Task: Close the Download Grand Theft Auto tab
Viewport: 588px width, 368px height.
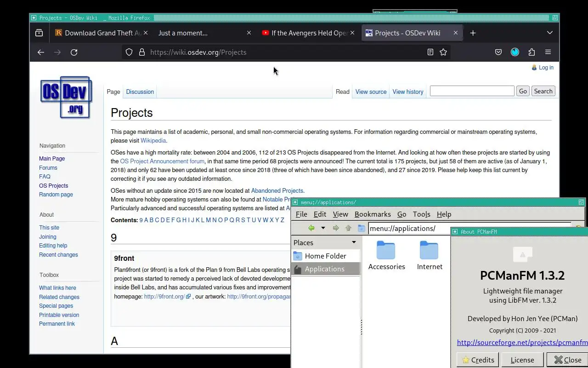Action: (146, 33)
